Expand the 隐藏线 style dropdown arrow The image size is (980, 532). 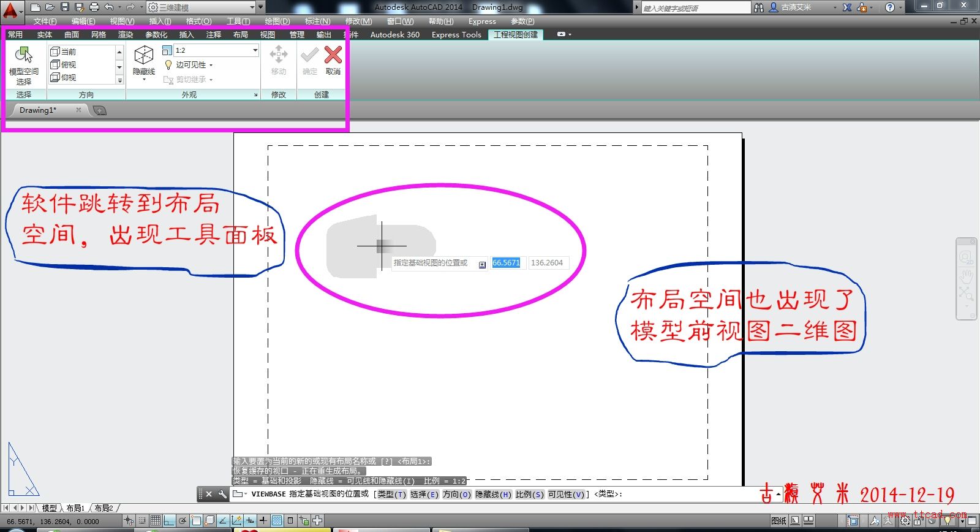click(x=144, y=80)
